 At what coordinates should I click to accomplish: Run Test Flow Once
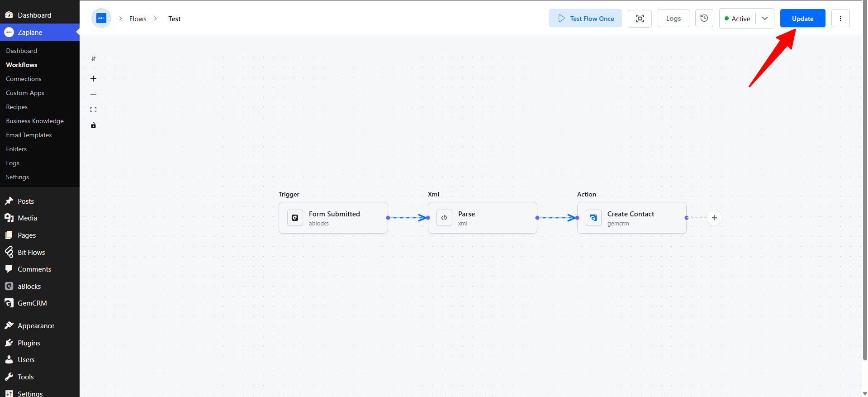coord(585,19)
